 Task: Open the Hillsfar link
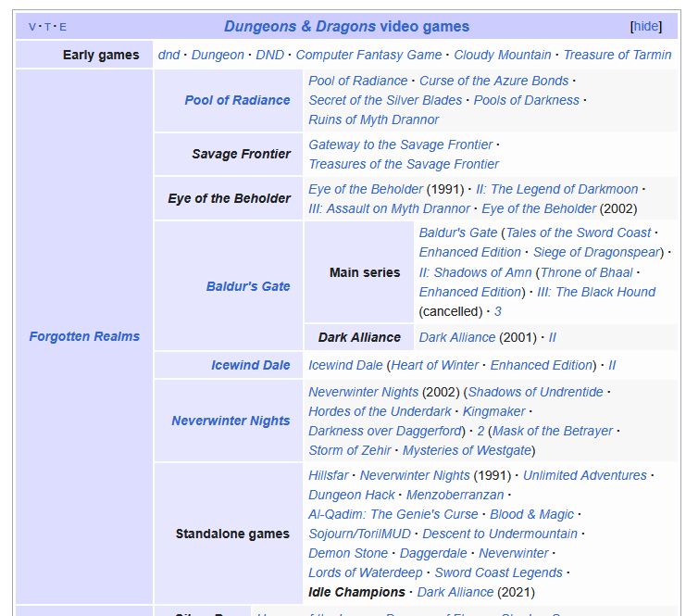coord(328,475)
